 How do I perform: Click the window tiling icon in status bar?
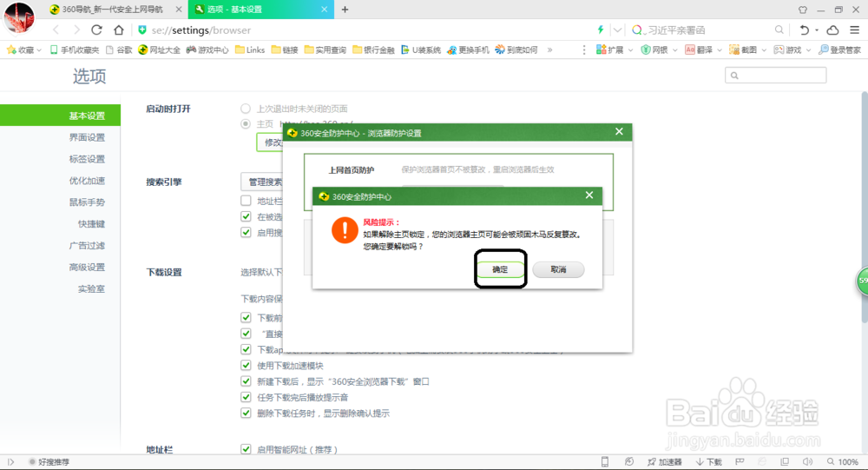[x=785, y=461]
